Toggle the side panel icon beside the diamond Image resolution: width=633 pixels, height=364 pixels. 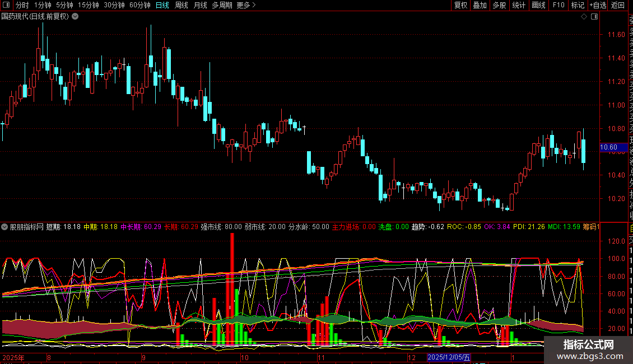(594, 17)
